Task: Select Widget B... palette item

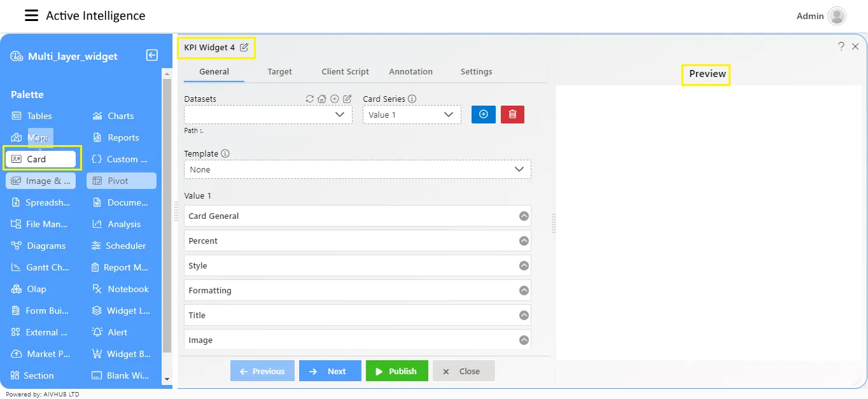Action: pyautogui.click(x=121, y=354)
